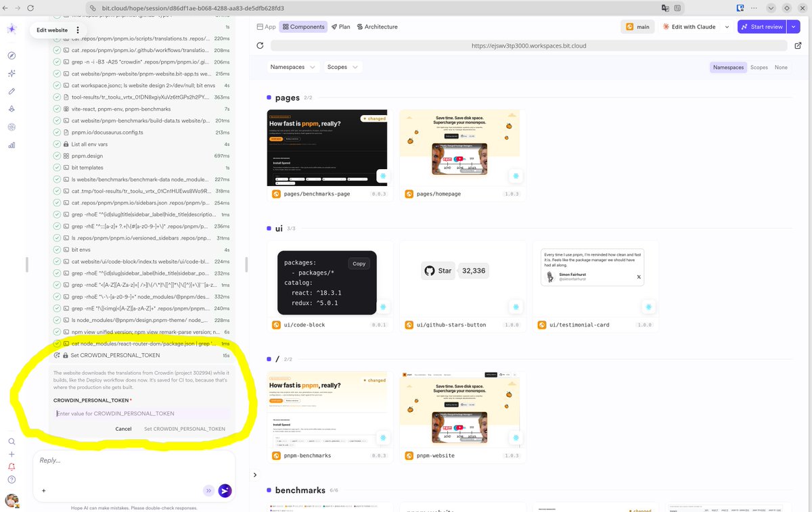Expand the collapsed panel chevron at bottom
This screenshot has width=812, height=512.
coord(255,475)
